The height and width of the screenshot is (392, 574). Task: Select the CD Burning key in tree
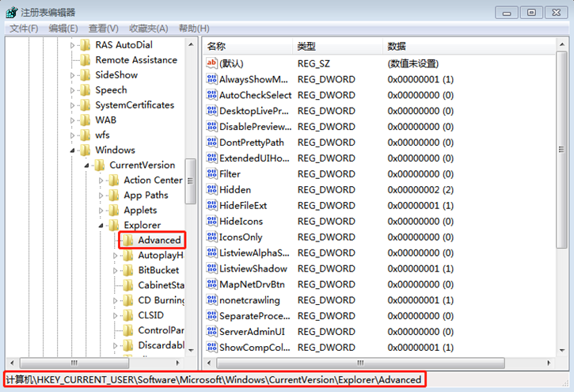[161, 300]
